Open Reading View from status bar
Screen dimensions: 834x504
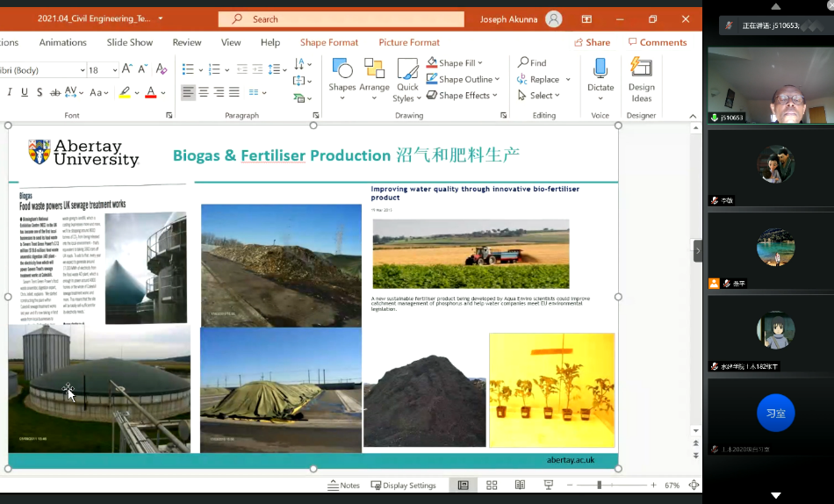coord(520,486)
